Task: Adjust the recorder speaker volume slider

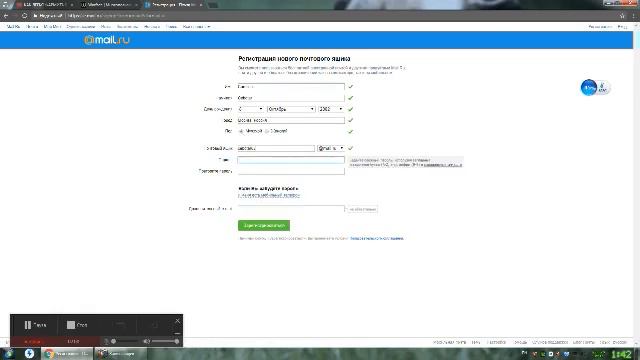Action: (165, 341)
